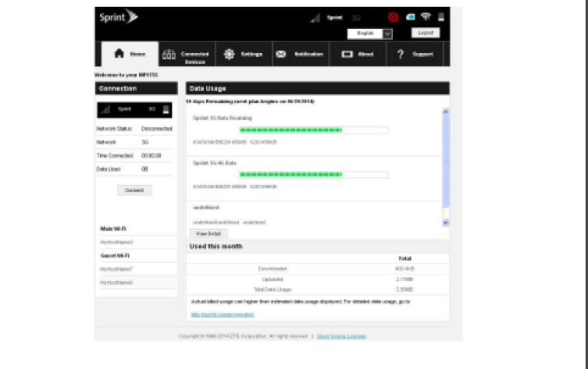Open the Settings tab
The image size is (588, 369).
(x=243, y=54)
